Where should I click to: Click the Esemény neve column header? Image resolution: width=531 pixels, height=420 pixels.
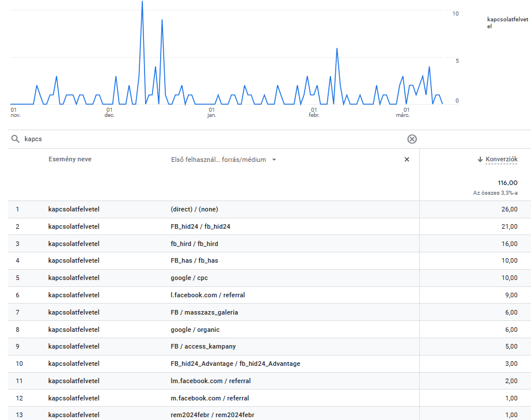tap(70, 160)
